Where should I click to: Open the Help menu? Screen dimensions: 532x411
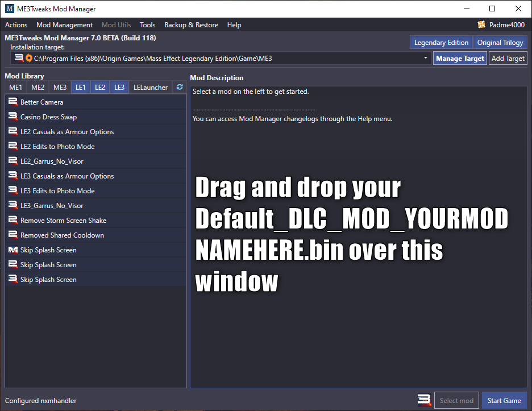coord(234,25)
